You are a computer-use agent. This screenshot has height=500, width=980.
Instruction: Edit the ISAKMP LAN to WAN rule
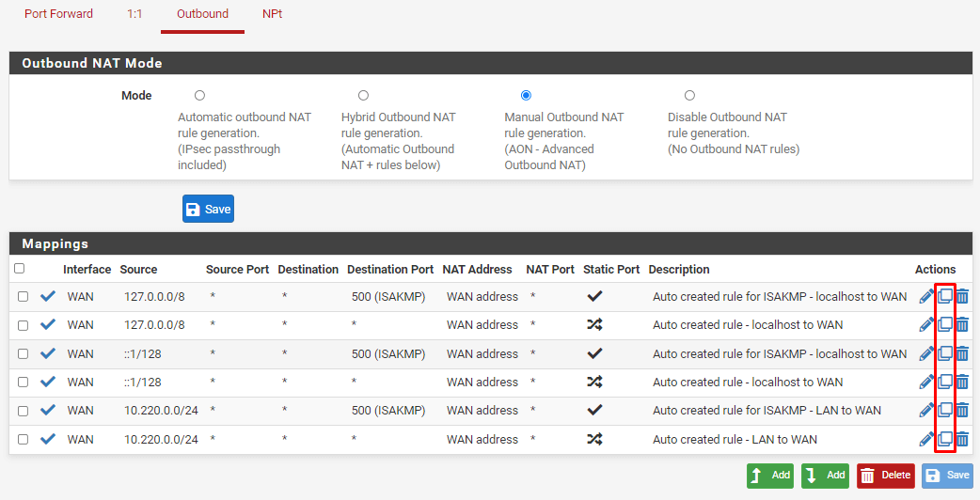[926, 410]
